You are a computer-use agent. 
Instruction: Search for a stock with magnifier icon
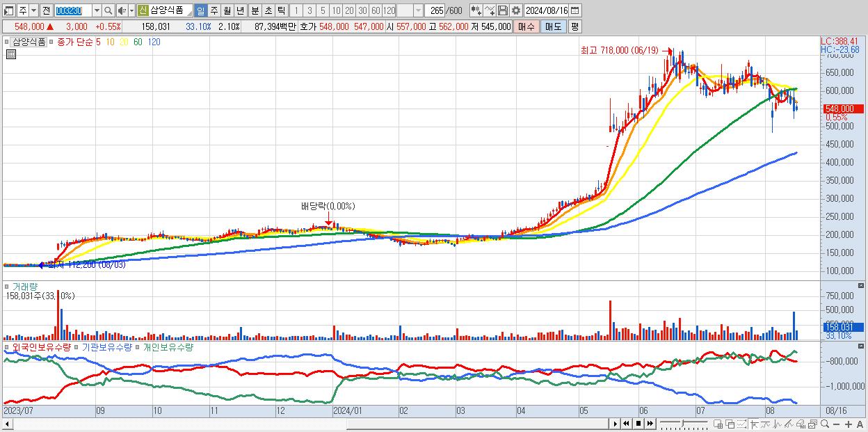point(108,10)
